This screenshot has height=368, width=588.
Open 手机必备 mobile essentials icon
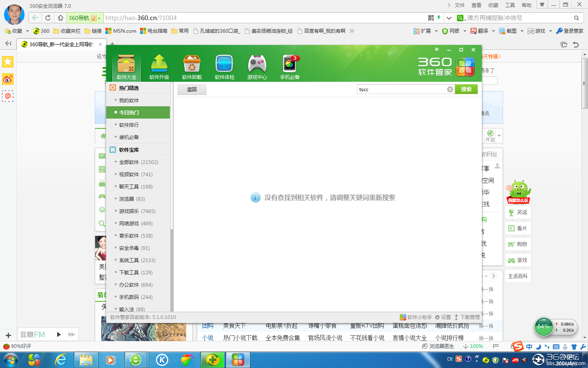tap(290, 67)
